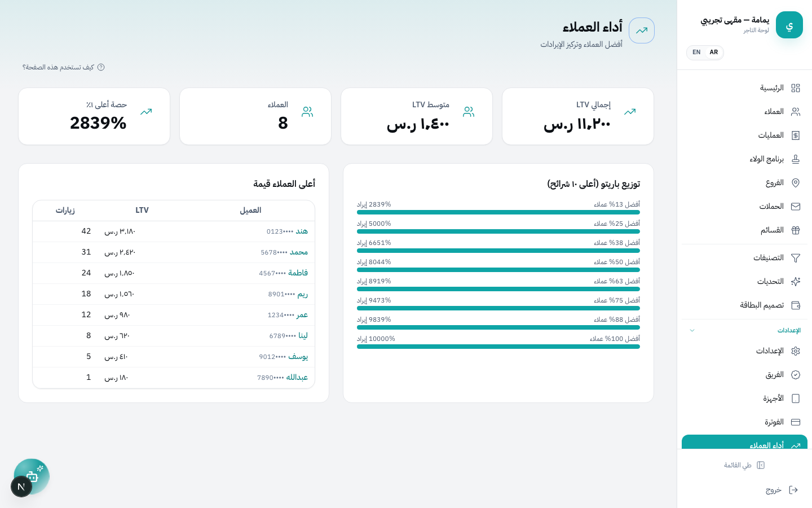Open customer عبدالله row link
The image size is (812, 508).
tap(297, 378)
